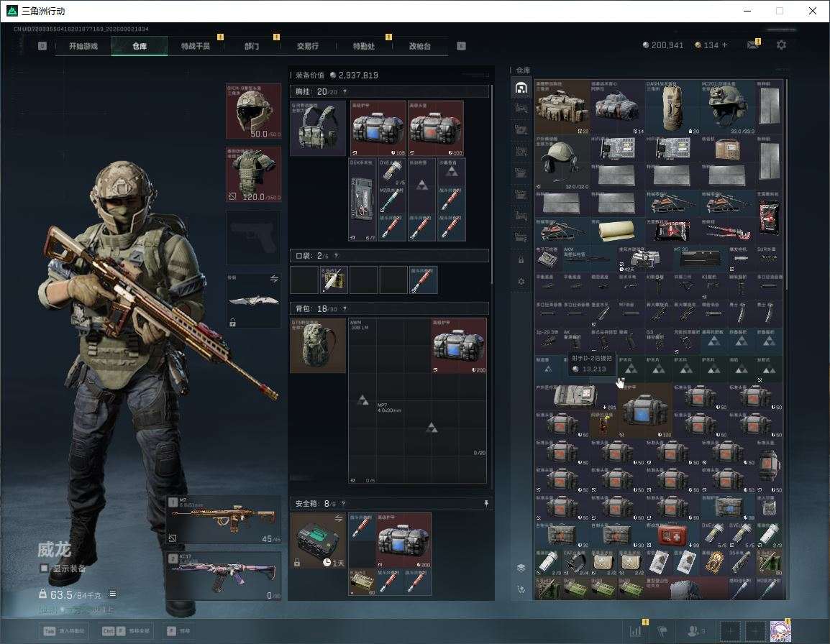Click the flag icon in bottom bar
The height and width of the screenshot is (644, 830).
pos(662,630)
